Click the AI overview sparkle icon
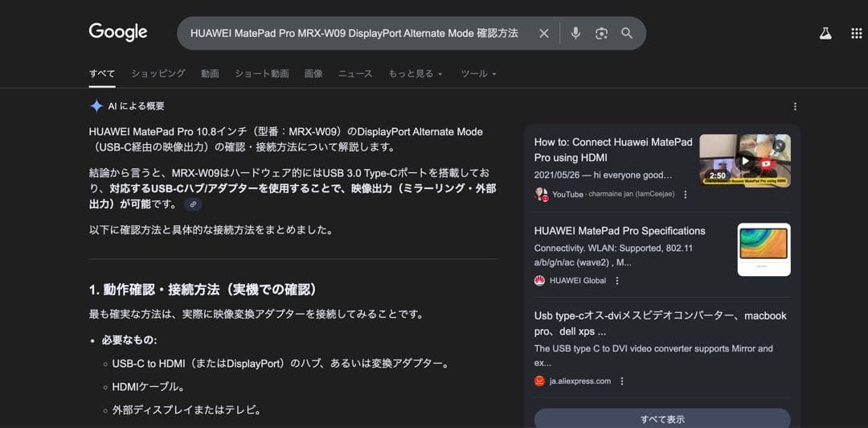The image size is (868, 428). click(96, 106)
